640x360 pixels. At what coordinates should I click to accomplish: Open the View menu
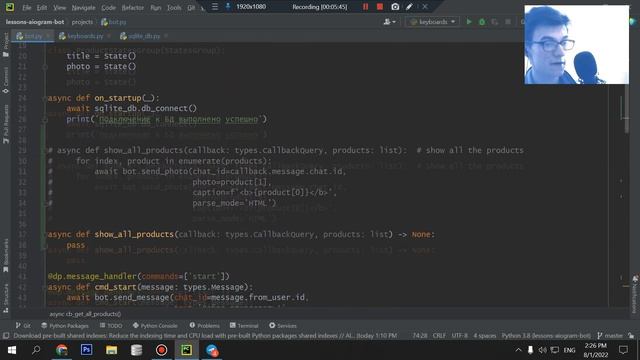point(59,7)
